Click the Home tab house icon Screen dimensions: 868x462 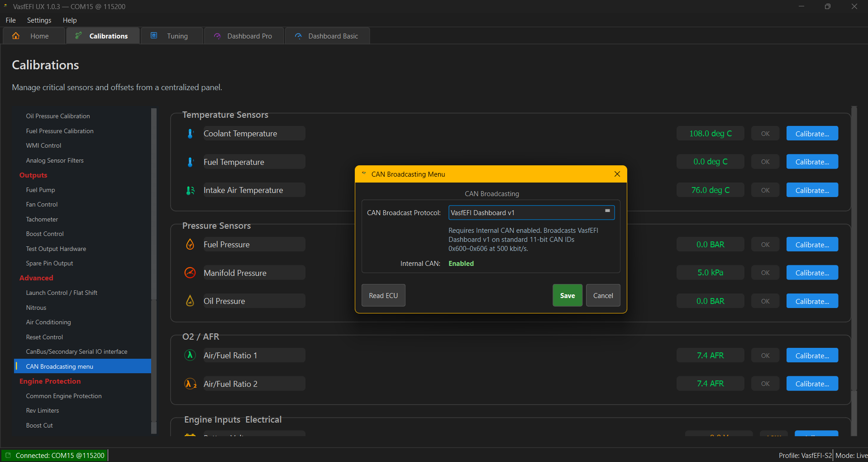tap(16, 36)
